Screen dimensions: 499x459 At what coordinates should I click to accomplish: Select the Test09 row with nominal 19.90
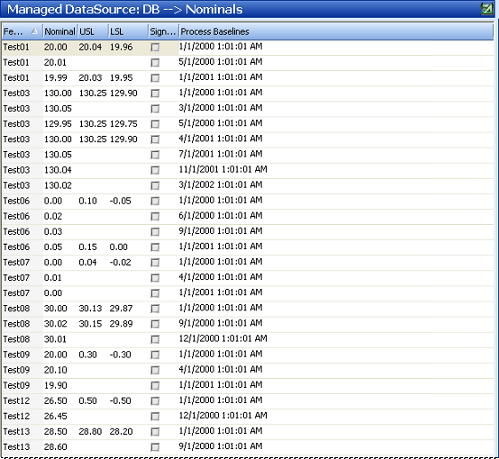tap(248, 385)
